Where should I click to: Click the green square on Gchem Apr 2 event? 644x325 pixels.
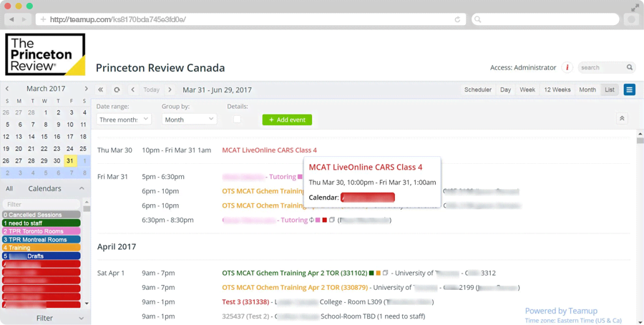pos(371,273)
